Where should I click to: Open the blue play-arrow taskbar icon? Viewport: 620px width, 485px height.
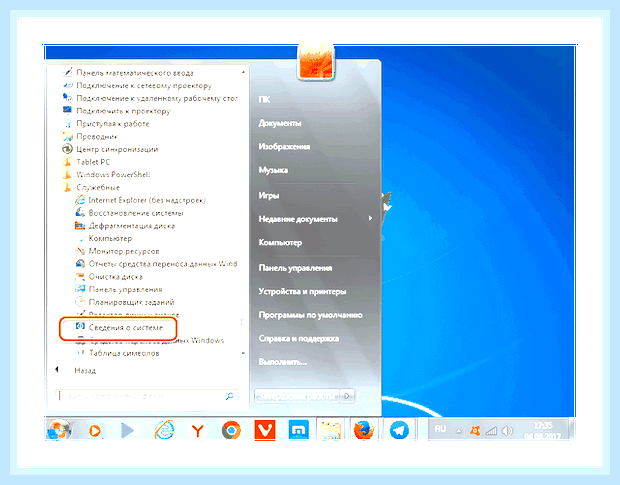tap(128, 430)
